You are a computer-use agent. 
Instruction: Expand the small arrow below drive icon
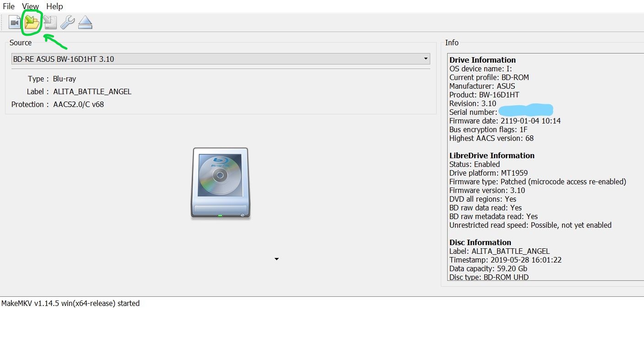click(276, 259)
